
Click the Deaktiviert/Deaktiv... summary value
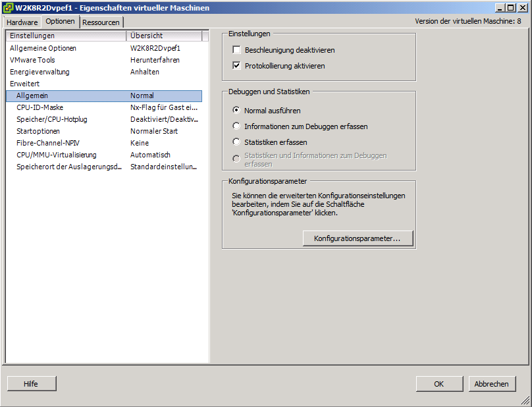[x=164, y=119]
